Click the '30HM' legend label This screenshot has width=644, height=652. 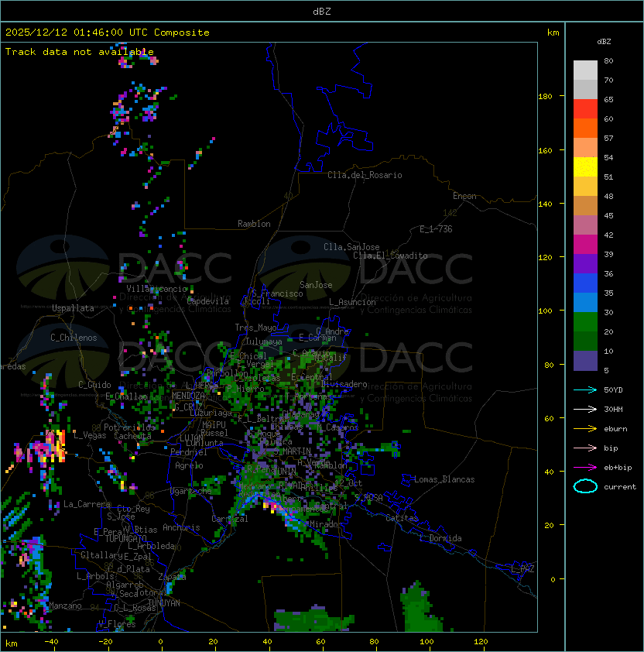pyautogui.click(x=613, y=409)
